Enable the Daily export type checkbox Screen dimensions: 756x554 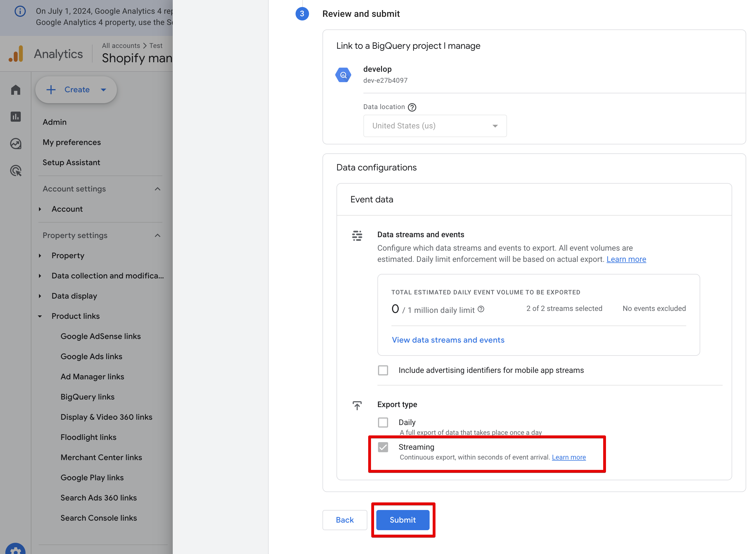point(383,422)
